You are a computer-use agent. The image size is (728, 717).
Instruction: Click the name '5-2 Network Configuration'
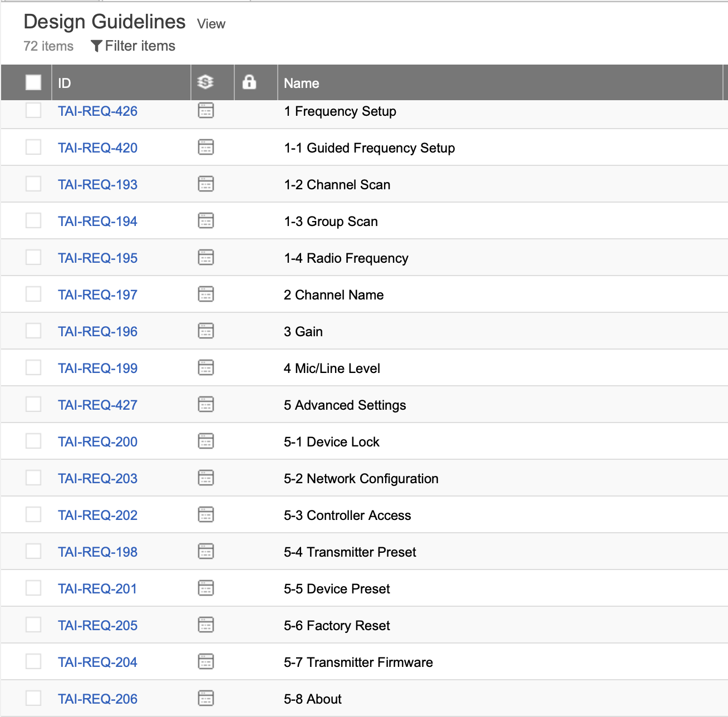pos(361,479)
